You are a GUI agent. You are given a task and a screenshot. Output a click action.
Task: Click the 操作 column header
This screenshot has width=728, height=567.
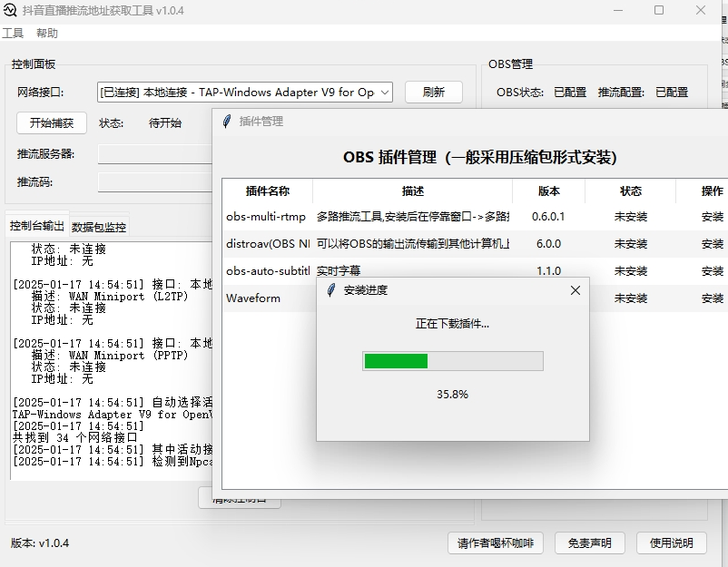click(x=713, y=191)
